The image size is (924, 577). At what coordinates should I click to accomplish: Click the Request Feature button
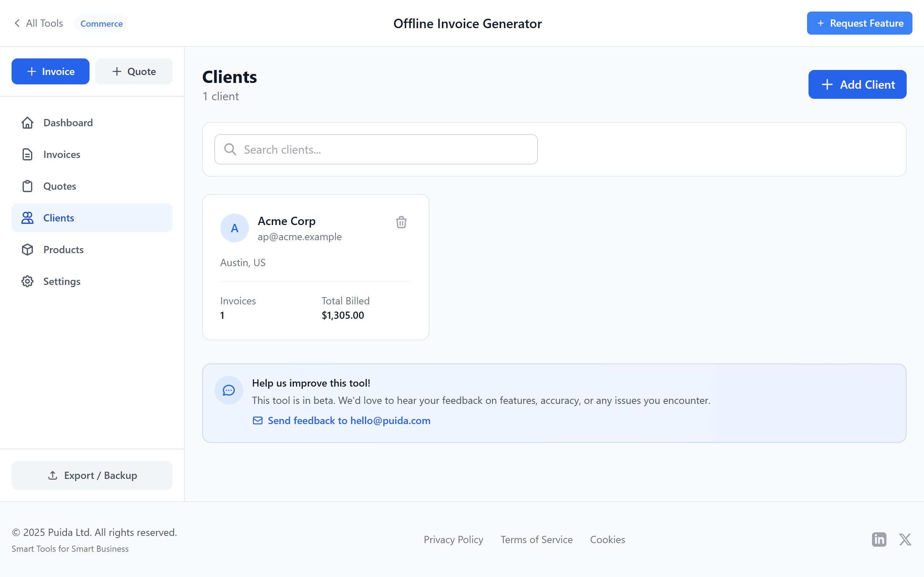(859, 23)
